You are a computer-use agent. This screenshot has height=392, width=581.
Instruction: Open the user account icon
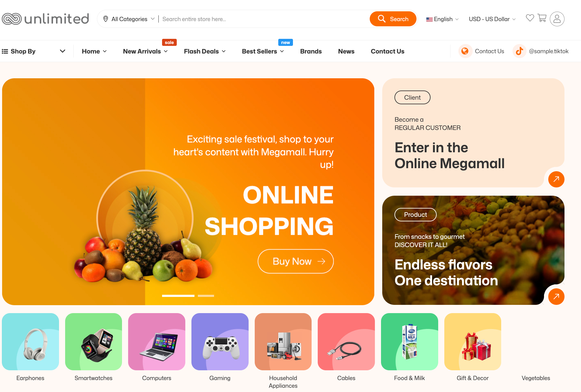pyautogui.click(x=557, y=19)
